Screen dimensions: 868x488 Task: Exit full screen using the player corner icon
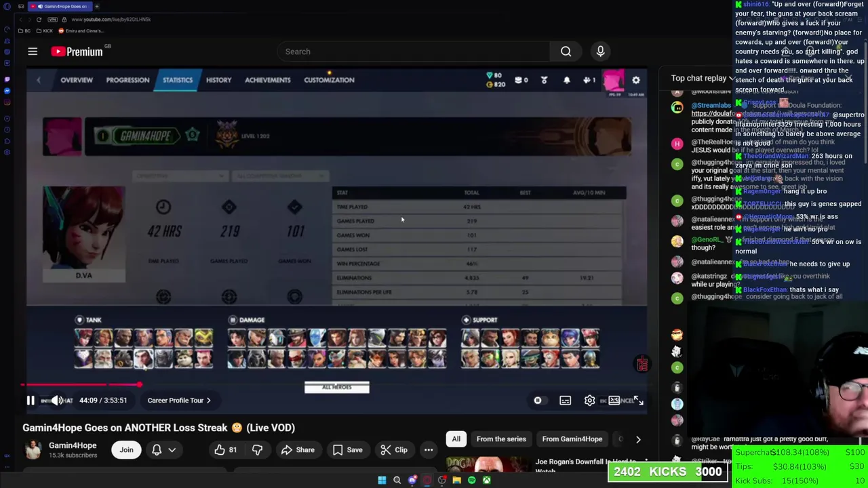pos(639,401)
